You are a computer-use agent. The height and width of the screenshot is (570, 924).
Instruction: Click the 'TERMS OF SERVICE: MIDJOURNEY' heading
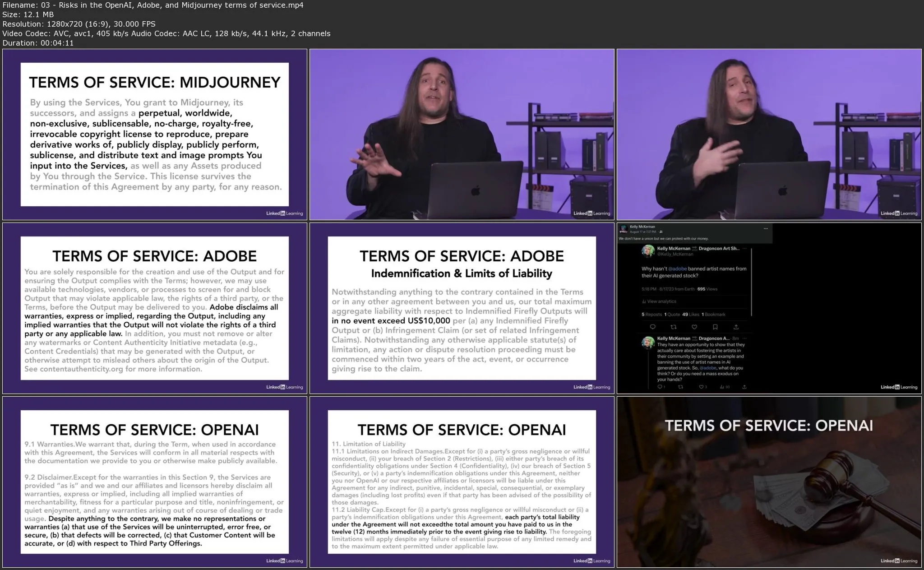pos(155,82)
